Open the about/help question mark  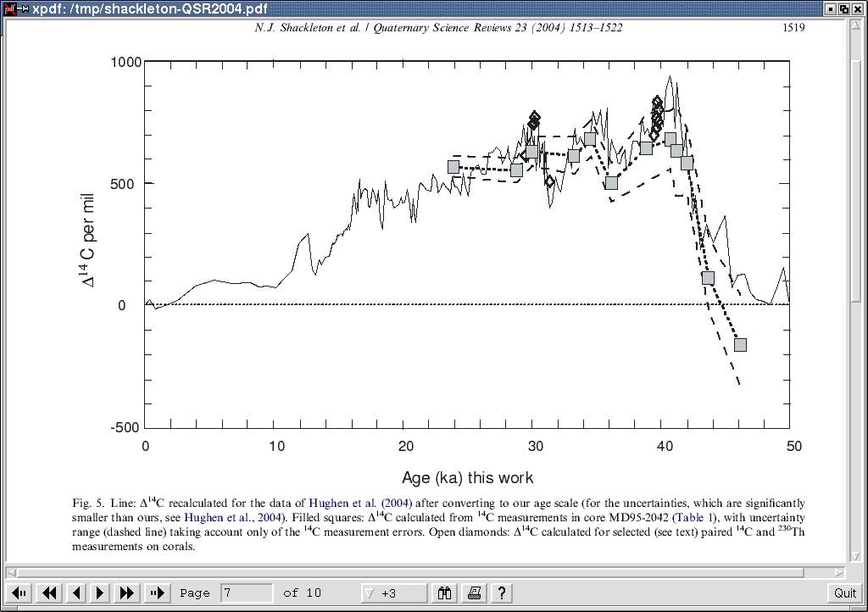click(501, 593)
